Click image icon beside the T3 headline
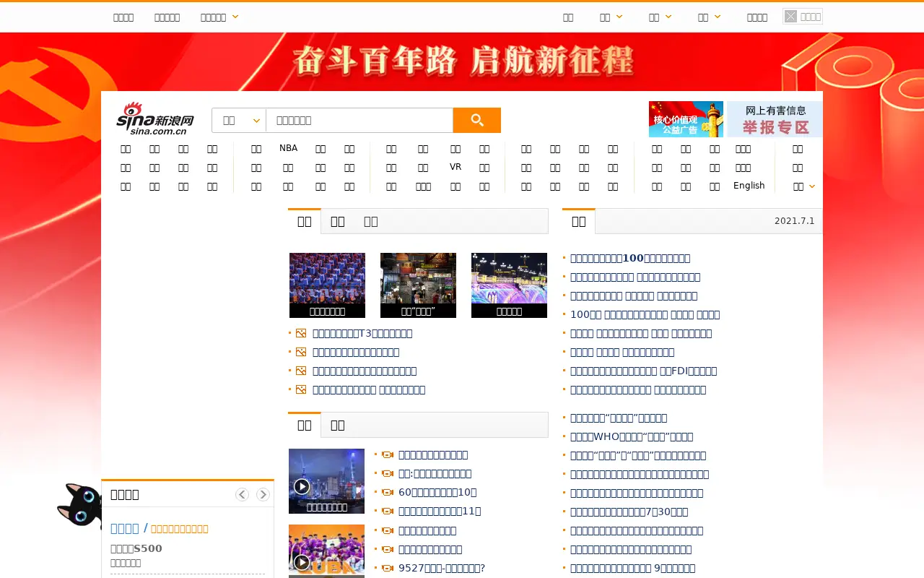The height and width of the screenshot is (578, 924). (x=301, y=333)
